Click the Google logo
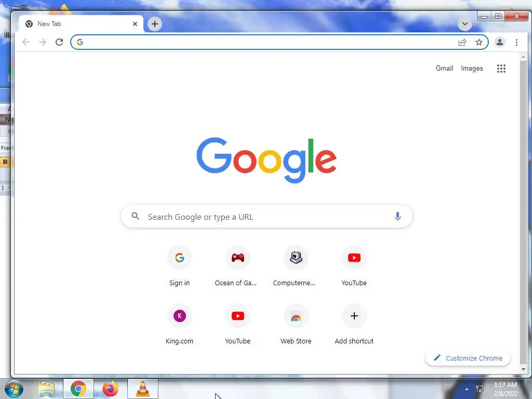The height and width of the screenshot is (399, 532). point(267,160)
